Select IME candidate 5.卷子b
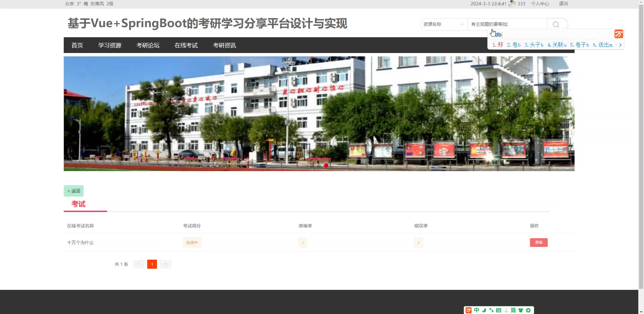 coord(580,45)
